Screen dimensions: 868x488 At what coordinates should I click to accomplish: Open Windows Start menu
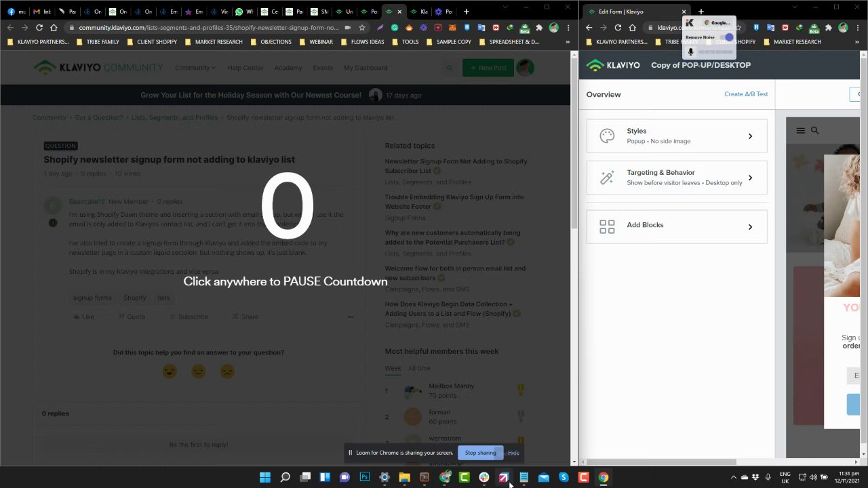[x=265, y=477]
